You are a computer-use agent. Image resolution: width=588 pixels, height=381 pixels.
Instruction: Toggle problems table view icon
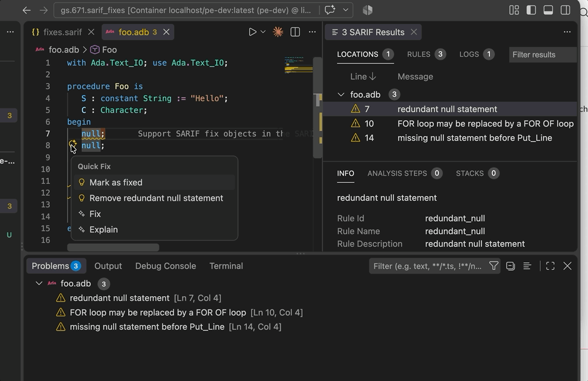(x=527, y=266)
